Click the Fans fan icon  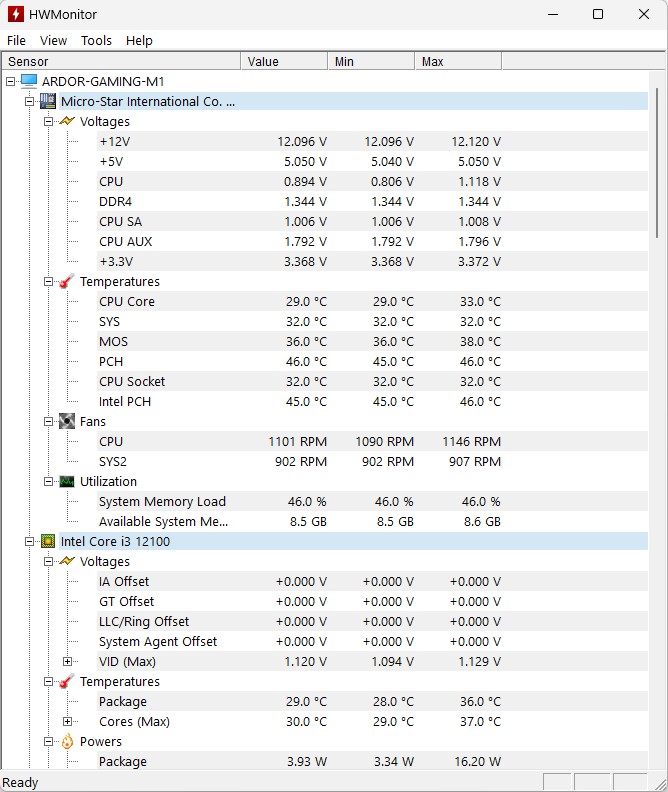click(x=67, y=421)
